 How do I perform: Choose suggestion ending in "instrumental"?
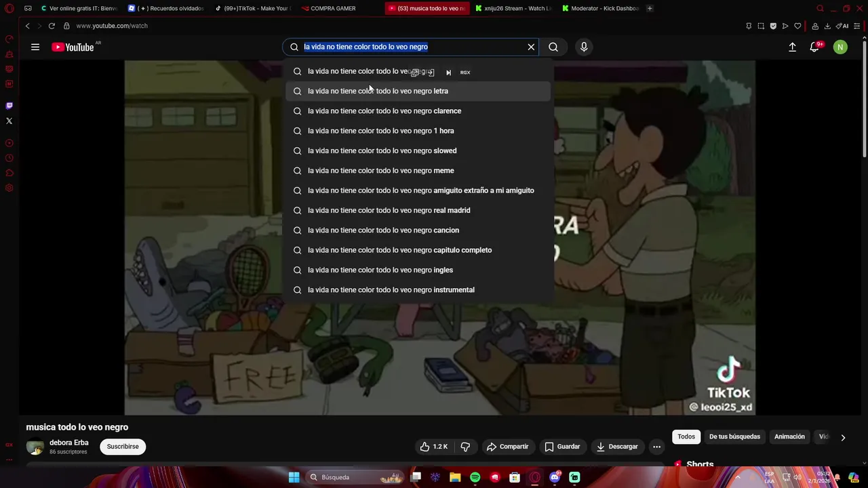click(x=418, y=290)
